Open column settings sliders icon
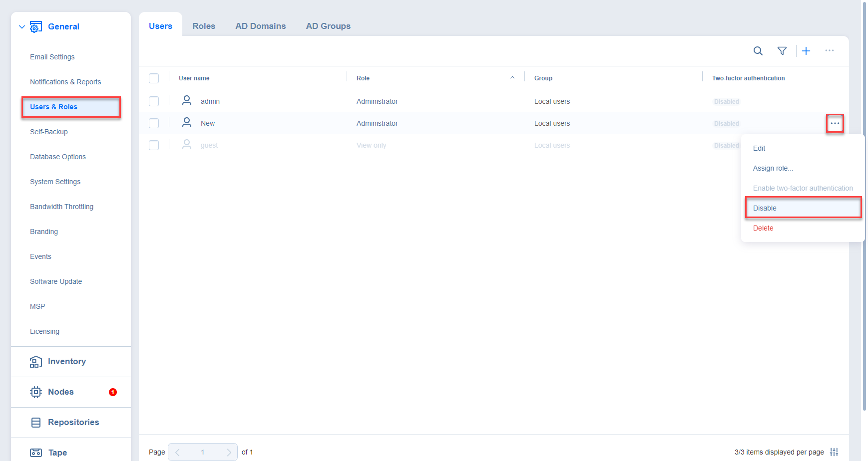Screen dimensions: 868x461 point(834,452)
